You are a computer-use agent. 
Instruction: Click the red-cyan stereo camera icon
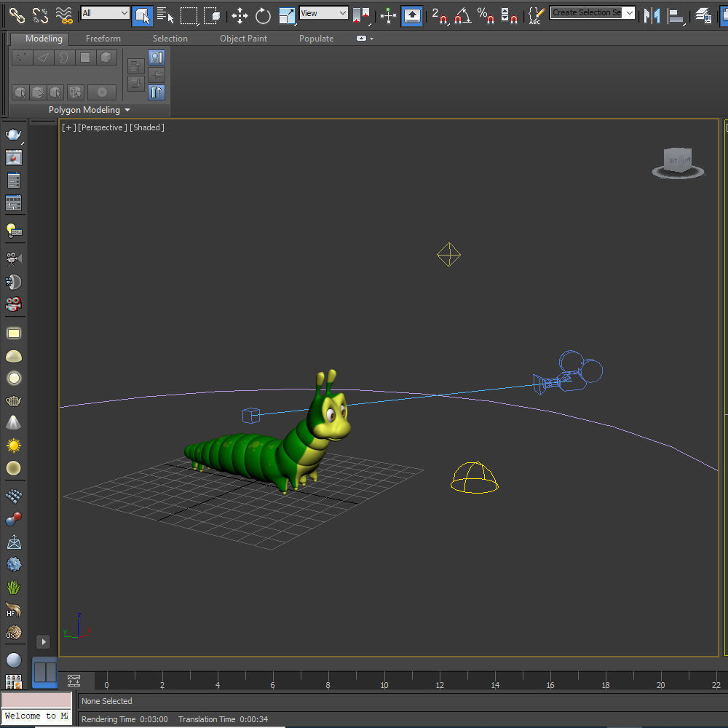[13, 304]
